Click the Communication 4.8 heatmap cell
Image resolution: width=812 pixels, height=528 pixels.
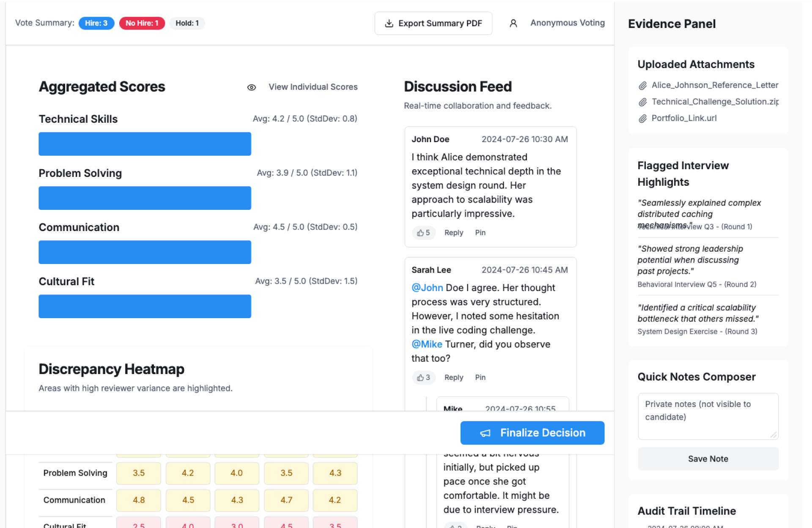coord(139,500)
